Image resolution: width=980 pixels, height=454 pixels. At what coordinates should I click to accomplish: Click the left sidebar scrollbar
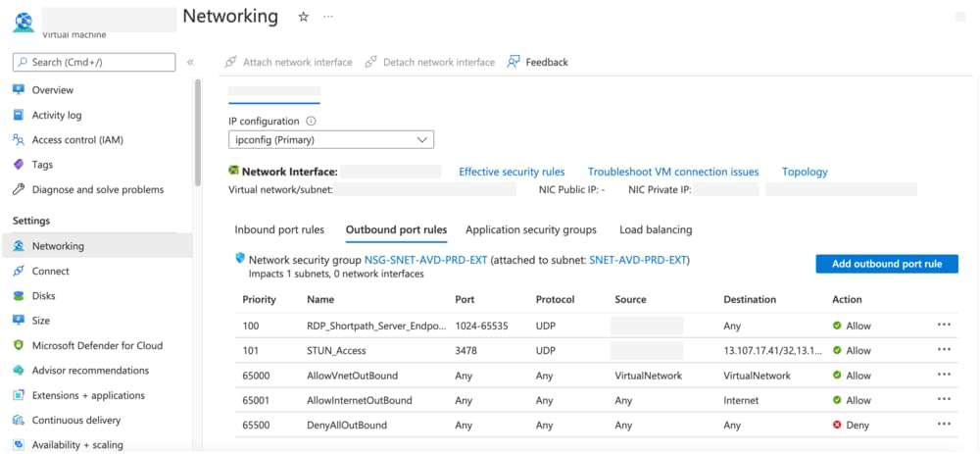pos(198,131)
